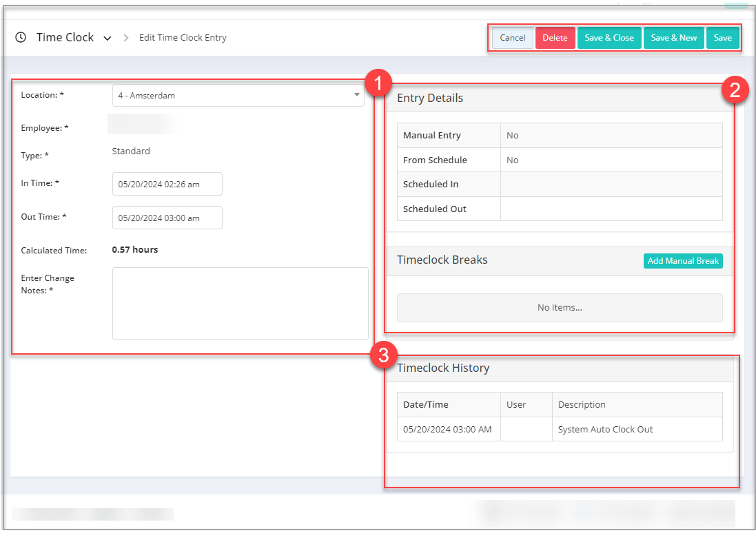756x533 pixels.
Task: Click the Timeclock History panel header
Action: coord(443,368)
